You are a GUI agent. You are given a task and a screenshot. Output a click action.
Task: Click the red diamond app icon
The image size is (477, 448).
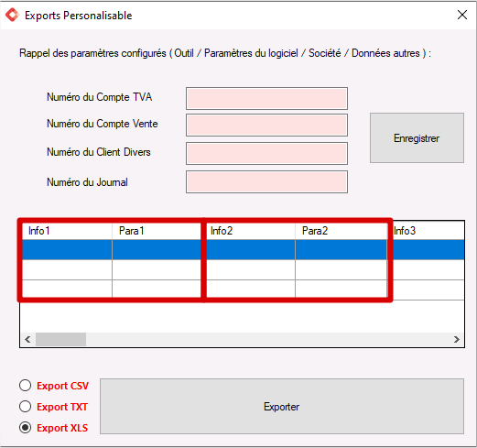(x=13, y=16)
